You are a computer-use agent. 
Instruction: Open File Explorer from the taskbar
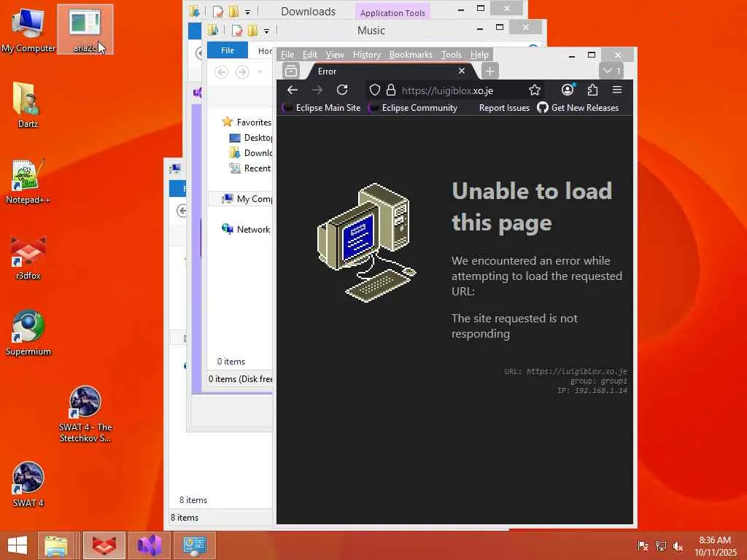pyautogui.click(x=55, y=545)
